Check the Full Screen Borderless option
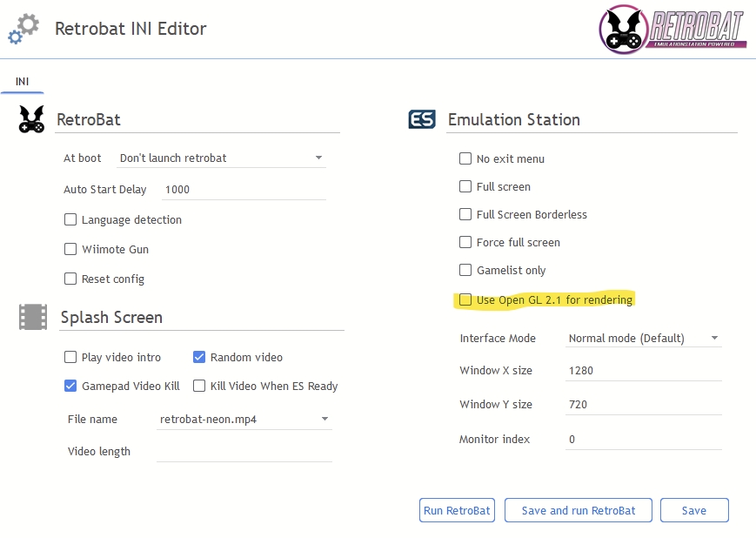Viewport: 756px width, 538px height. coord(465,215)
